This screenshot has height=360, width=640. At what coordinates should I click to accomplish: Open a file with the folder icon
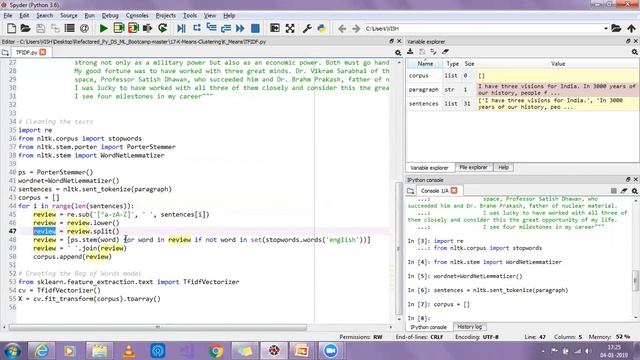(x=25, y=28)
